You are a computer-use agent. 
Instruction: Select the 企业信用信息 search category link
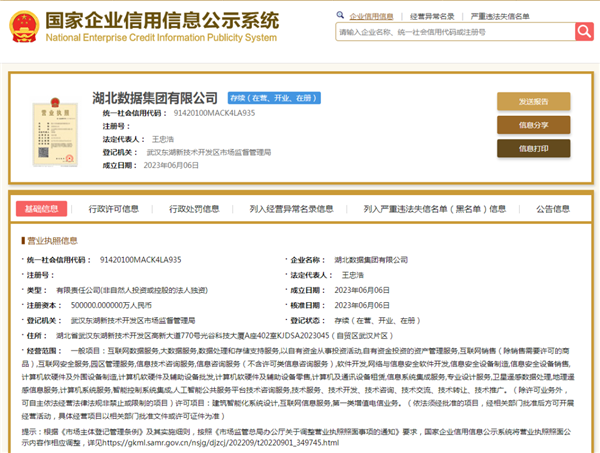click(x=371, y=16)
